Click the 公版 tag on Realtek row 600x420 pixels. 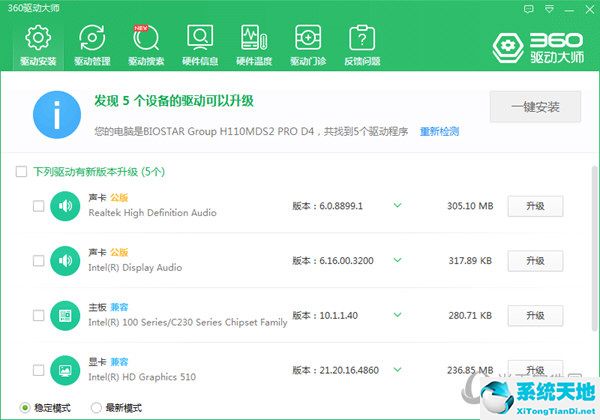click(119, 198)
